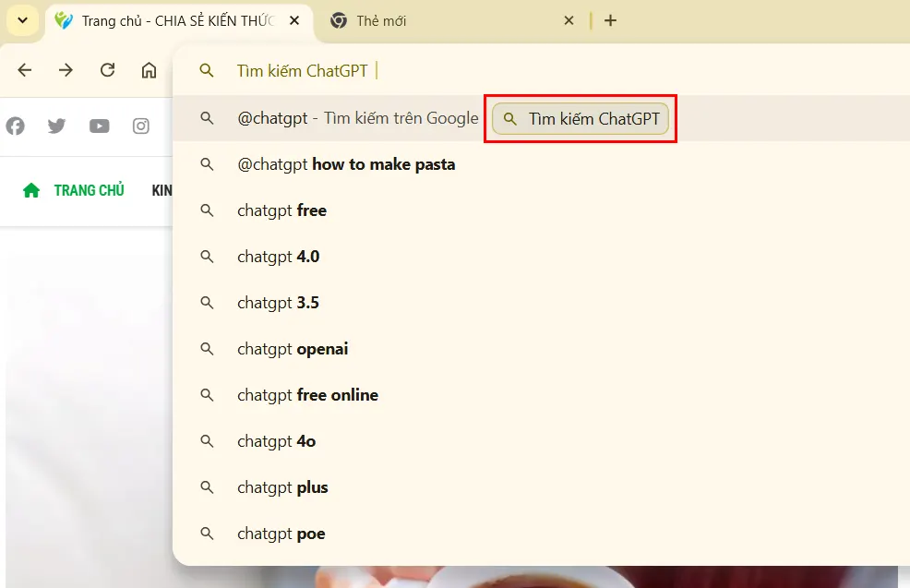
Task: Open the YouTube sidebar icon
Action: coord(99,126)
